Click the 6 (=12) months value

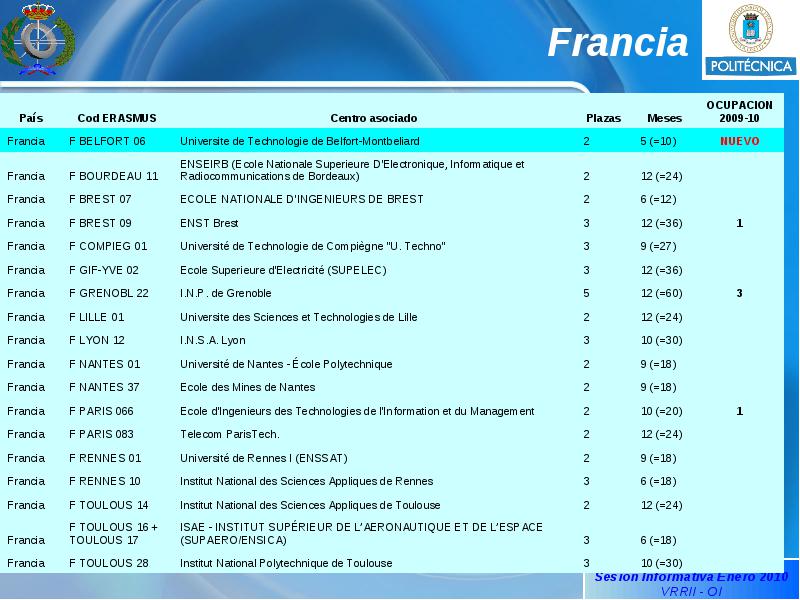(659, 199)
